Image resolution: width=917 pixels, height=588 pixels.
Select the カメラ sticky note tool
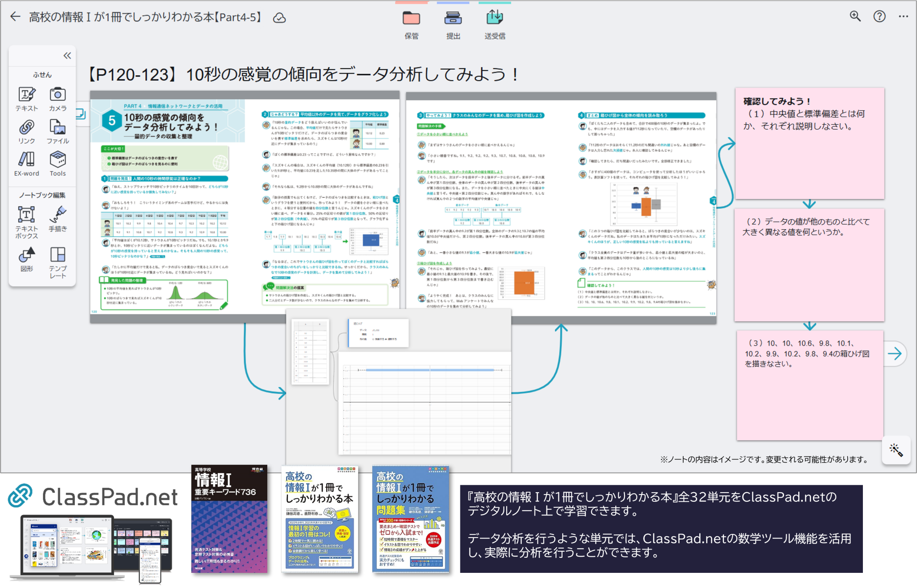click(58, 99)
